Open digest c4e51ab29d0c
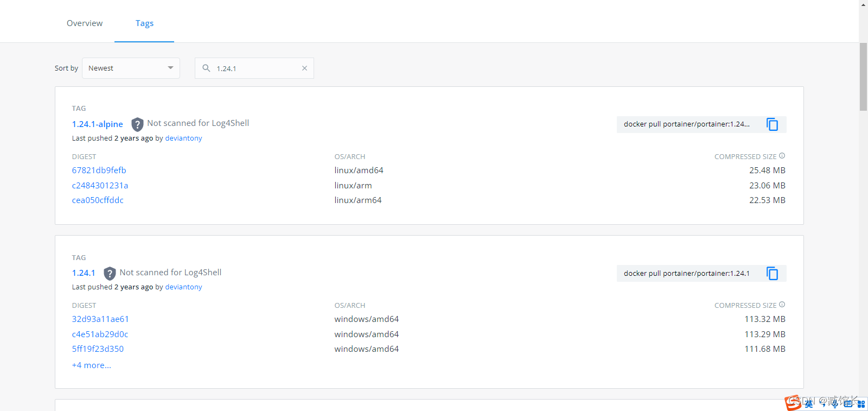This screenshot has height=411, width=868. click(x=100, y=334)
